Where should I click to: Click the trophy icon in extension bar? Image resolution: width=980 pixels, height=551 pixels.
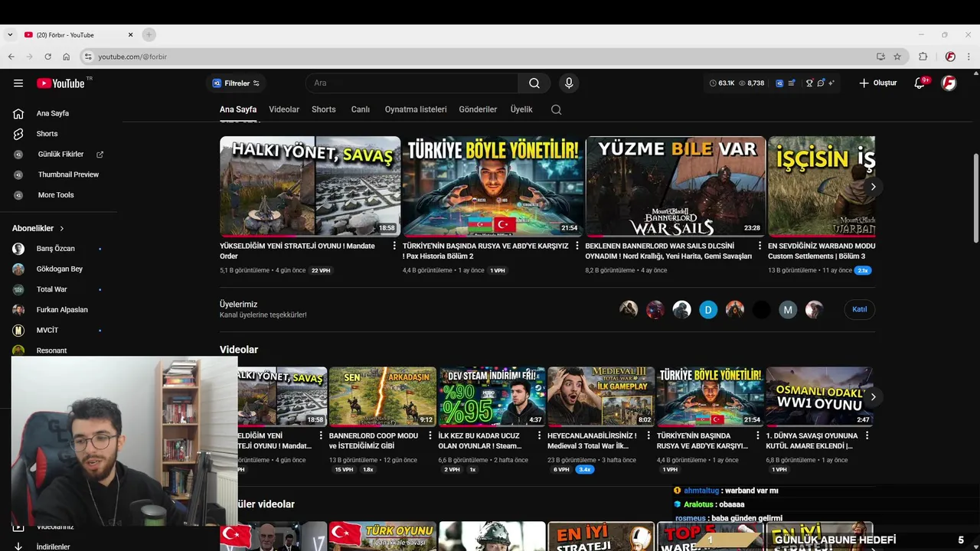point(809,83)
